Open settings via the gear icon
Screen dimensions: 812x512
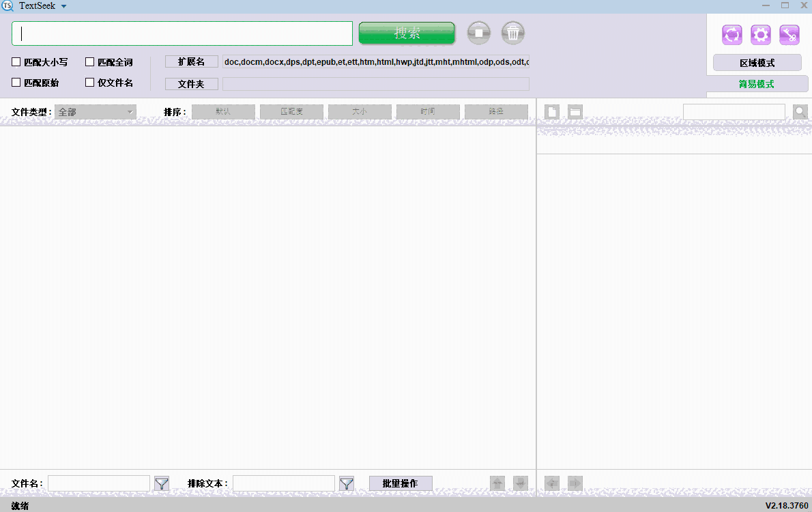(760, 34)
